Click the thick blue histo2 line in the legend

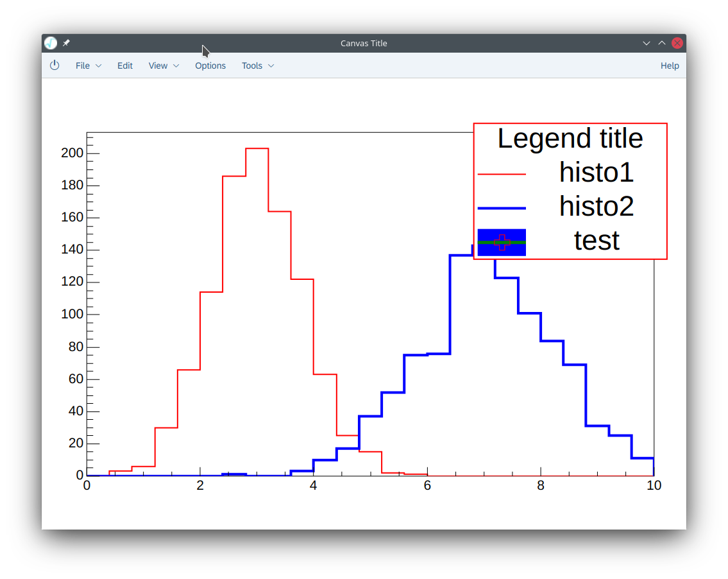pos(501,207)
